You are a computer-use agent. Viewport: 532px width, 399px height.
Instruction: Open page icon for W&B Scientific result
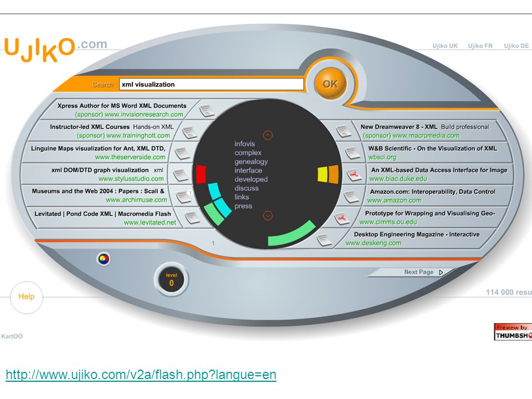pos(352,153)
